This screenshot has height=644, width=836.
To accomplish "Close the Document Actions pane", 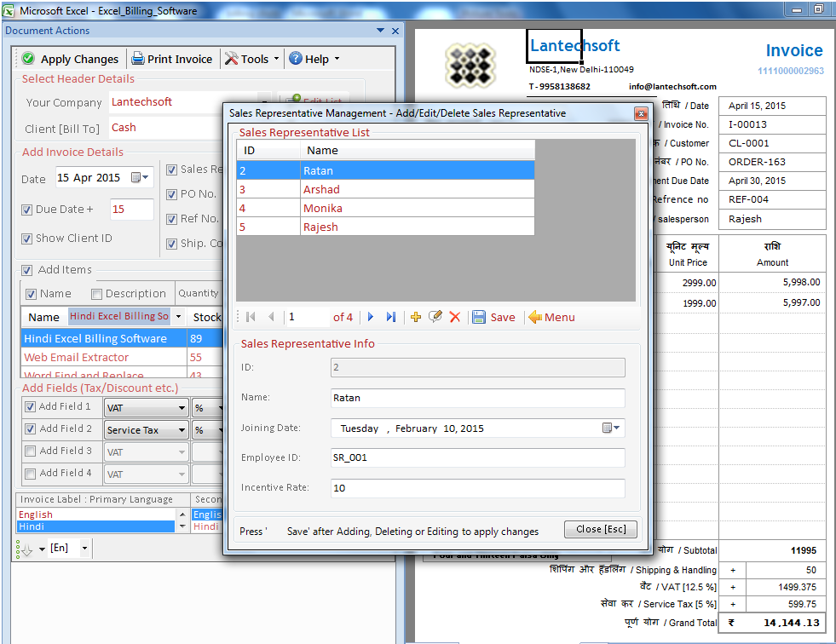I will pos(395,31).
